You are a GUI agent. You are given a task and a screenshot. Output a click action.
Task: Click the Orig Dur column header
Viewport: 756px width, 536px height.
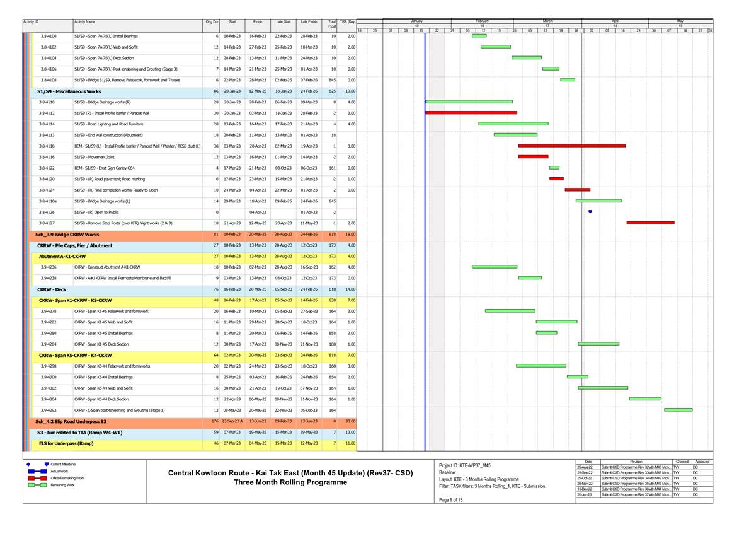[x=212, y=22]
